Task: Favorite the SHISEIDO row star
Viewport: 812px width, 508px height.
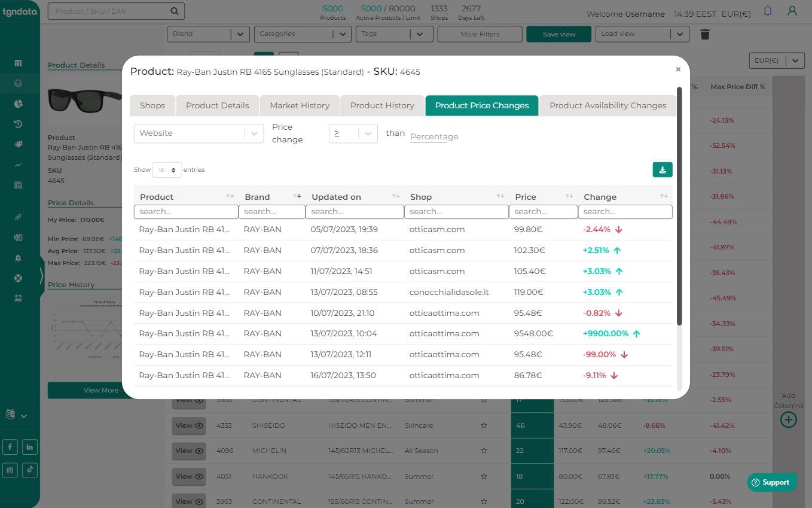Action: [484, 425]
